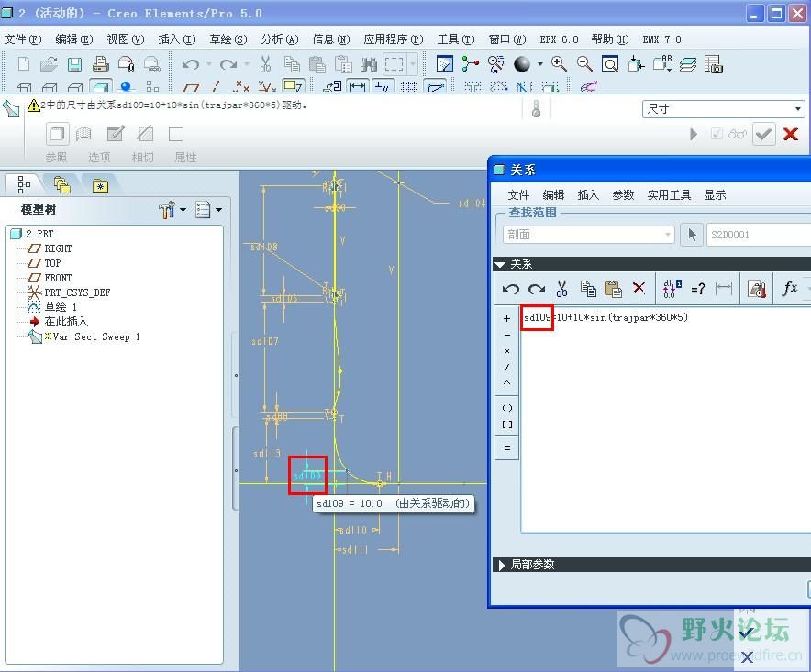Viewport: 811px width, 672px height.
Task: Open the shading style dropdown arrow
Action: click(540, 64)
